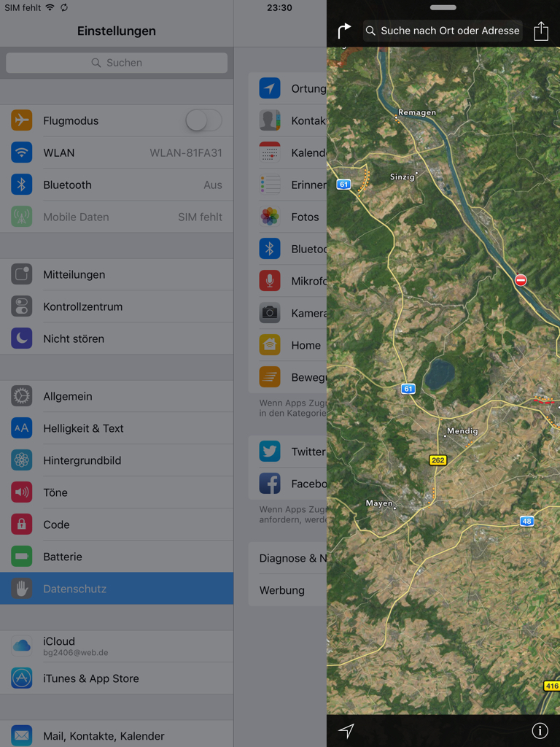Select Datenschutz in the settings list
The width and height of the screenshot is (560, 747).
[117, 589]
